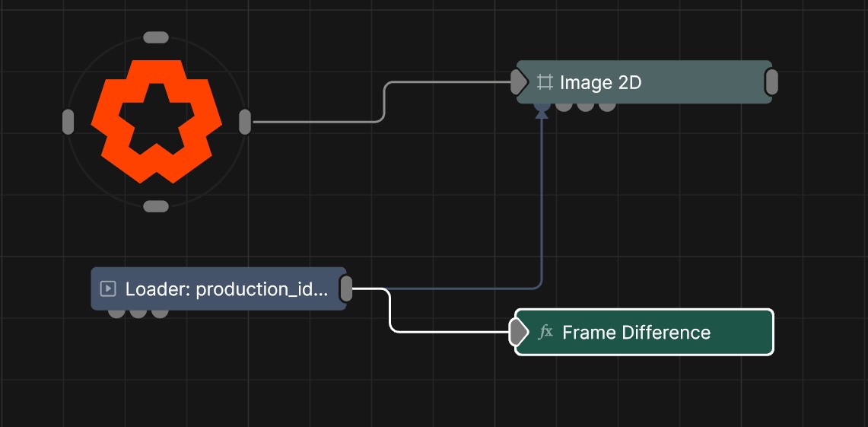Click the third bottom port under Loader node

[160, 312]
